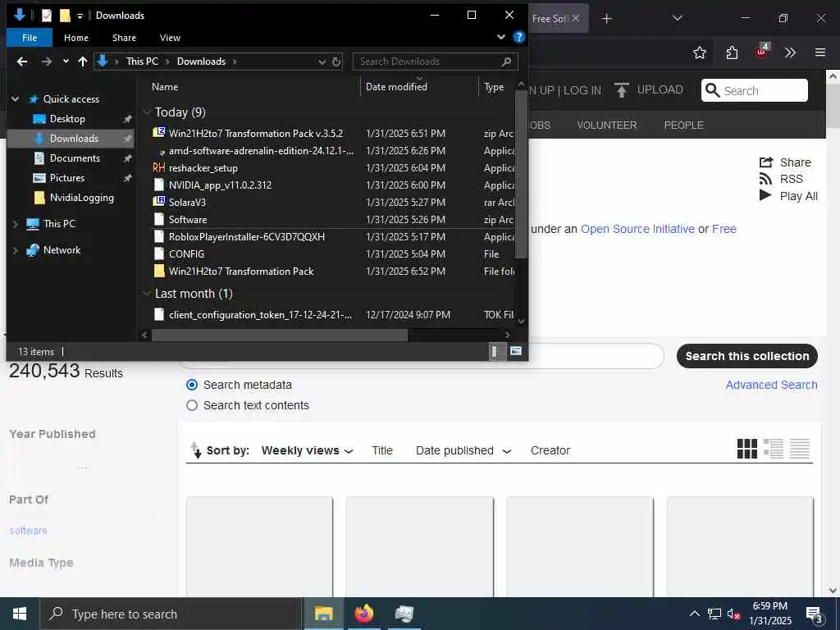Select the compact list view icon in the collection
This screenshot has height=630, width=840.
(799, 449)
